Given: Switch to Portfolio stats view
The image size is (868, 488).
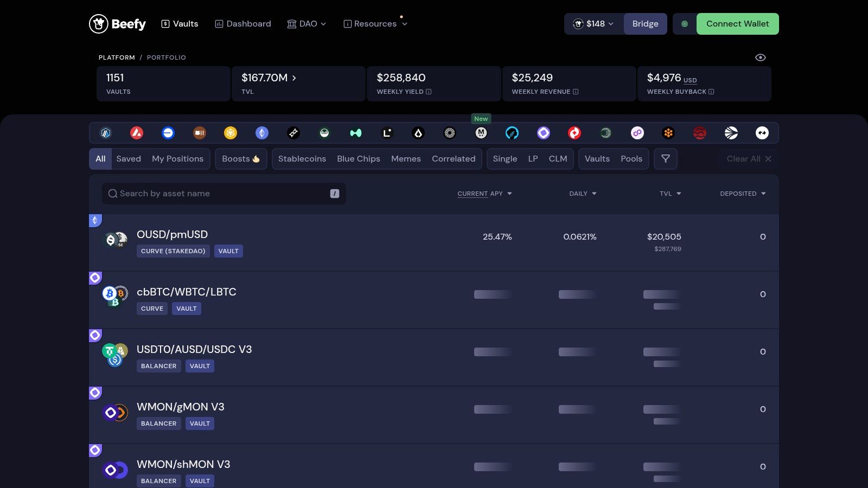Looking at the screenshot, I should tap(167, 57).
